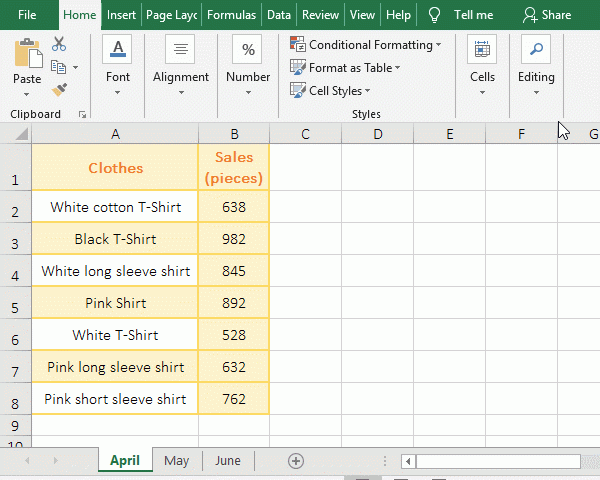Click the Share person icon
This screenshot has height=480, width=600.
[x=530, y=15]
